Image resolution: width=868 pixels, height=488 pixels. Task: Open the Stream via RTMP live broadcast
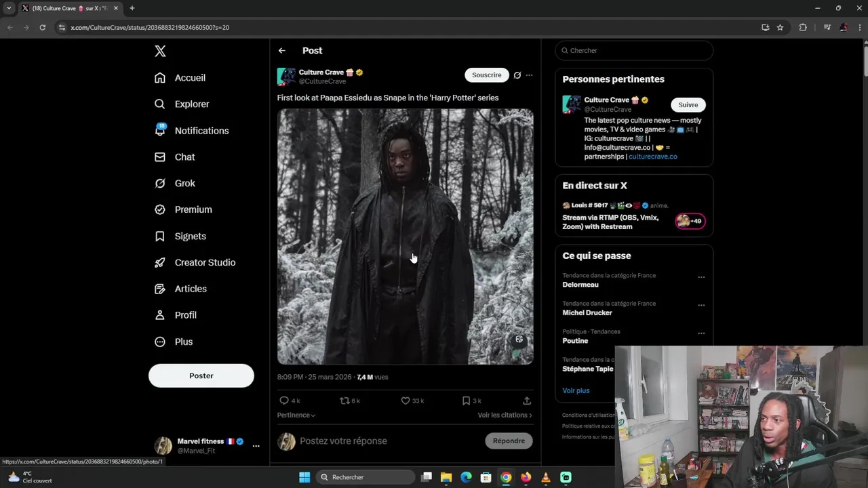pos(610,222)
